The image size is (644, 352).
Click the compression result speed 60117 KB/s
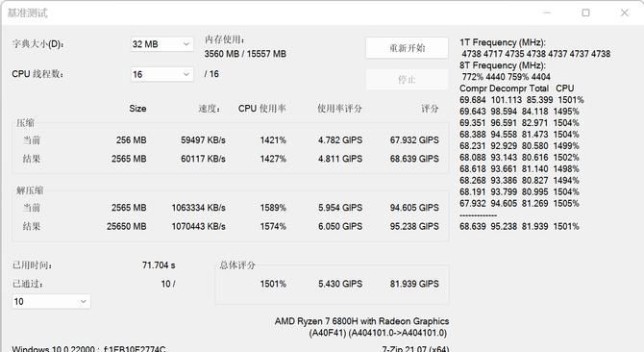pos(203,159)
